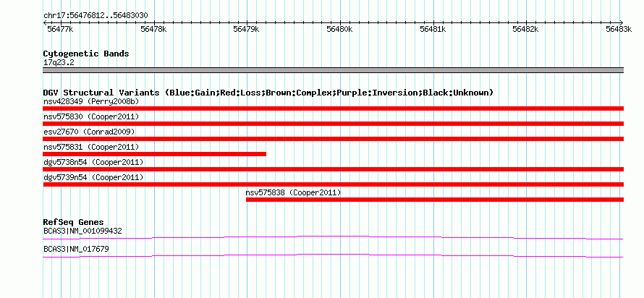
Task: Open the nsv575838 (Cooper2011) loss bar
Action: [x=435, y=200]
